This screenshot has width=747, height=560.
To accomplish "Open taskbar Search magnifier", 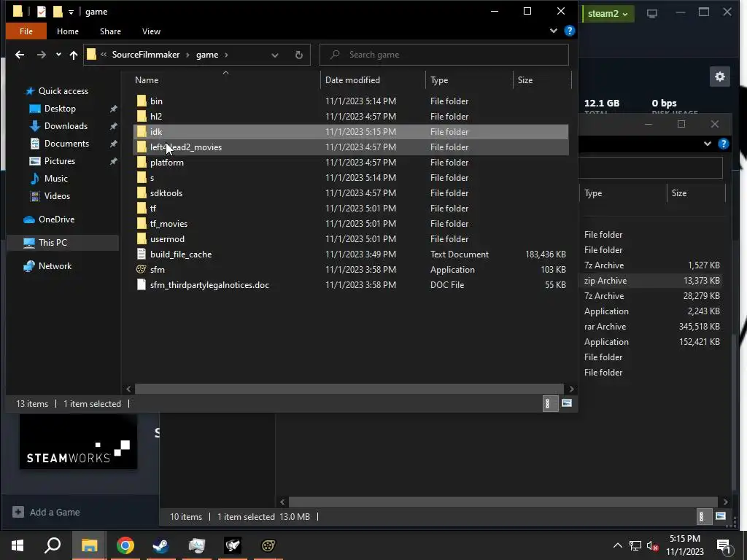I will 53,545.
